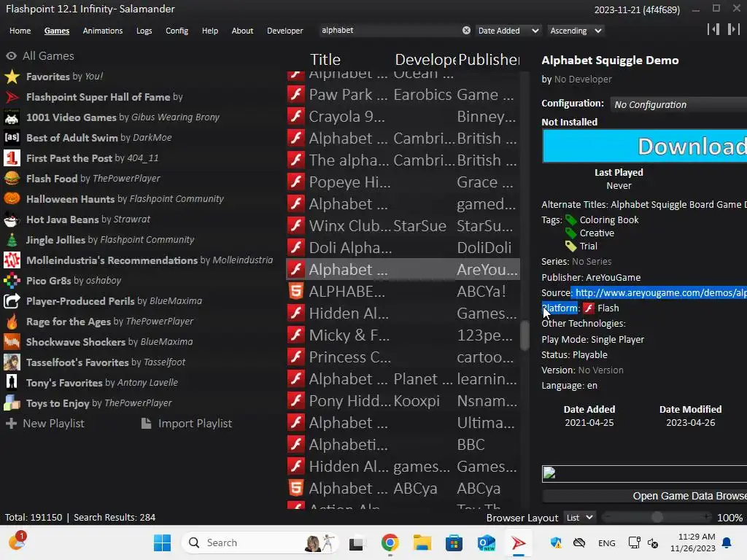Select Molleindustria's Recommendations icon

pos(12,260)
